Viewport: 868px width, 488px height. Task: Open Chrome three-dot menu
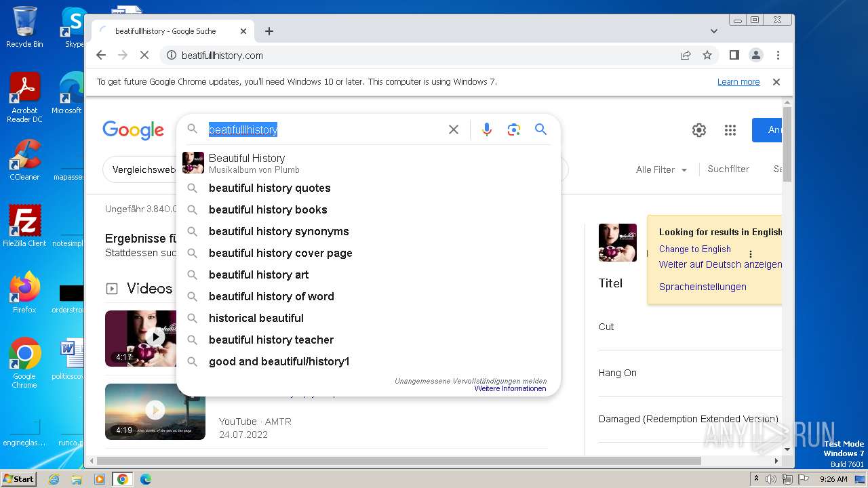tap(778, 56)
